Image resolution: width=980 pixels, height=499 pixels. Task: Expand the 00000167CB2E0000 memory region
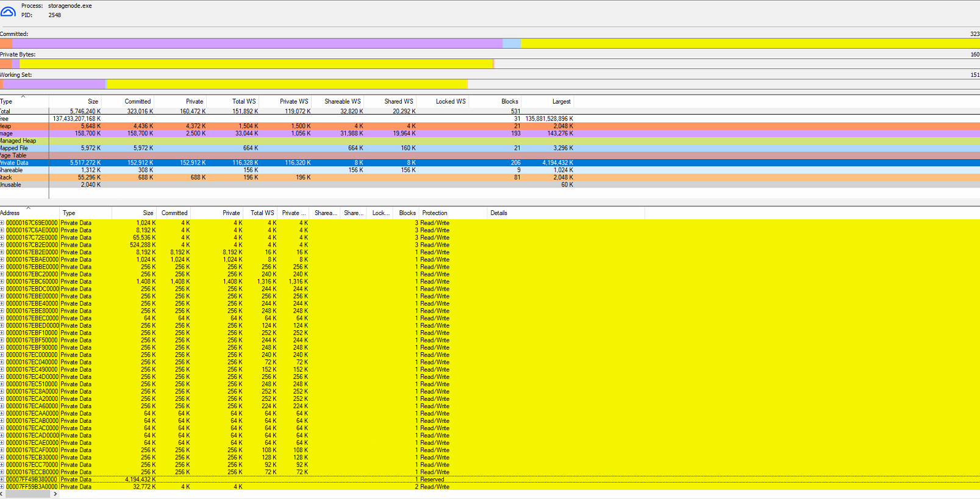coord(2,245)
